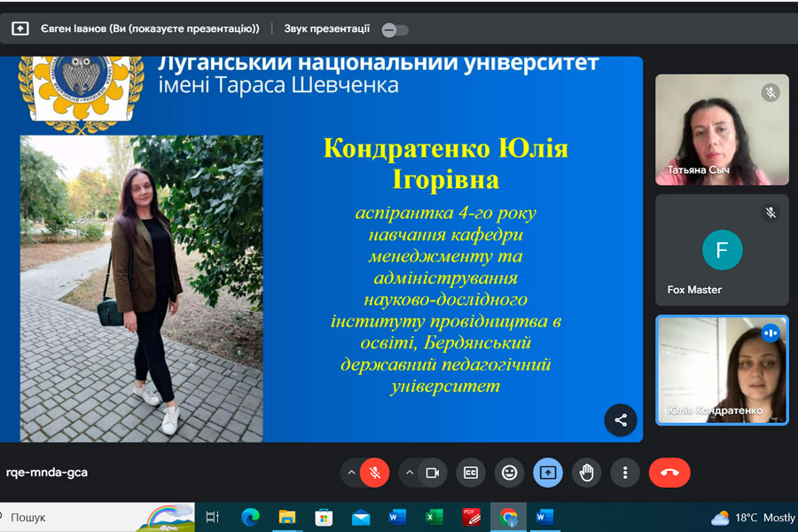Expand microphone audio settings chevron
Viewport: 798px width, 532px height.
pyautogui.click(x=351, y=473)
